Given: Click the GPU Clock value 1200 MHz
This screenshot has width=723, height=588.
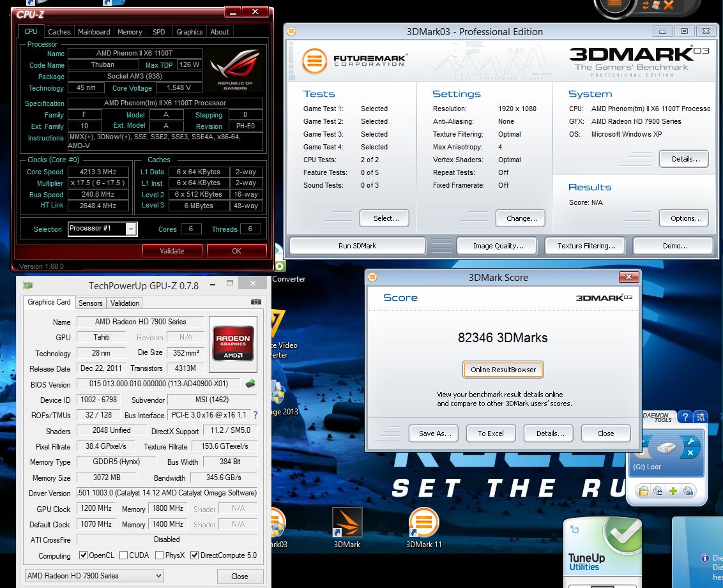Looking at the screenshot, I should click(x=96, y=508).
